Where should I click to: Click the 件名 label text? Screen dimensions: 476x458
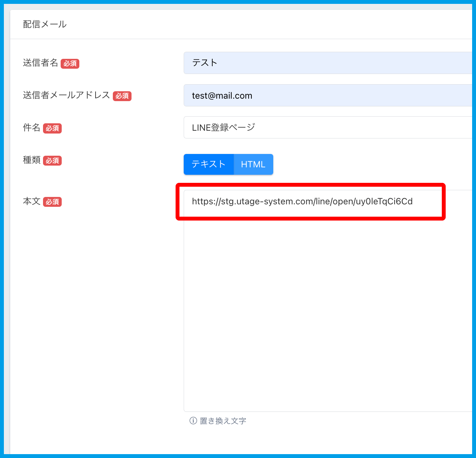(x=32, y=128)
